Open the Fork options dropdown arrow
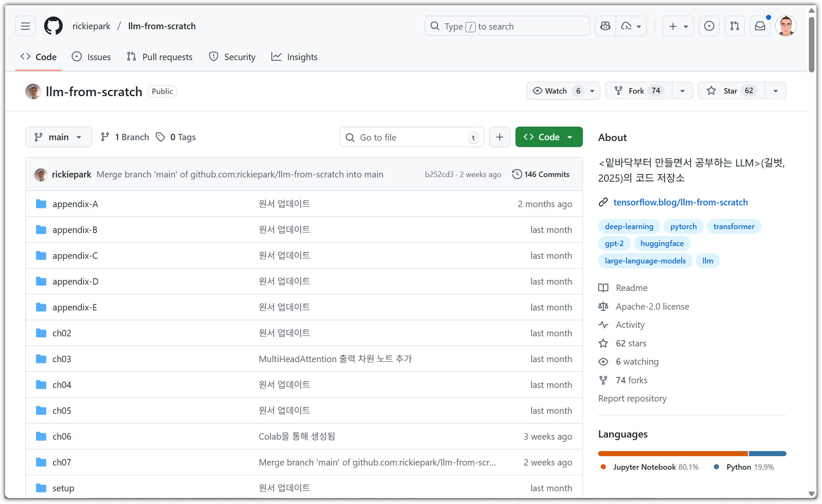The height and width of the screenshot is (504, 822). (x=682, y=91)
